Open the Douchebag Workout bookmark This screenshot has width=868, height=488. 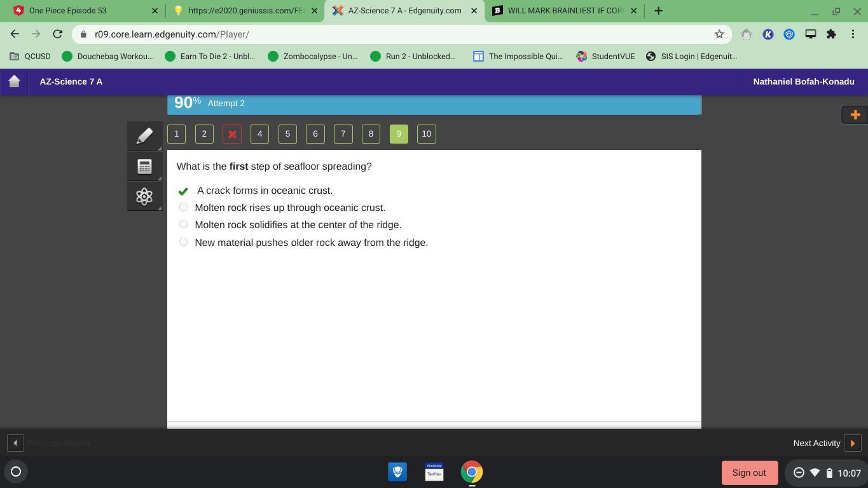(107, 57)
